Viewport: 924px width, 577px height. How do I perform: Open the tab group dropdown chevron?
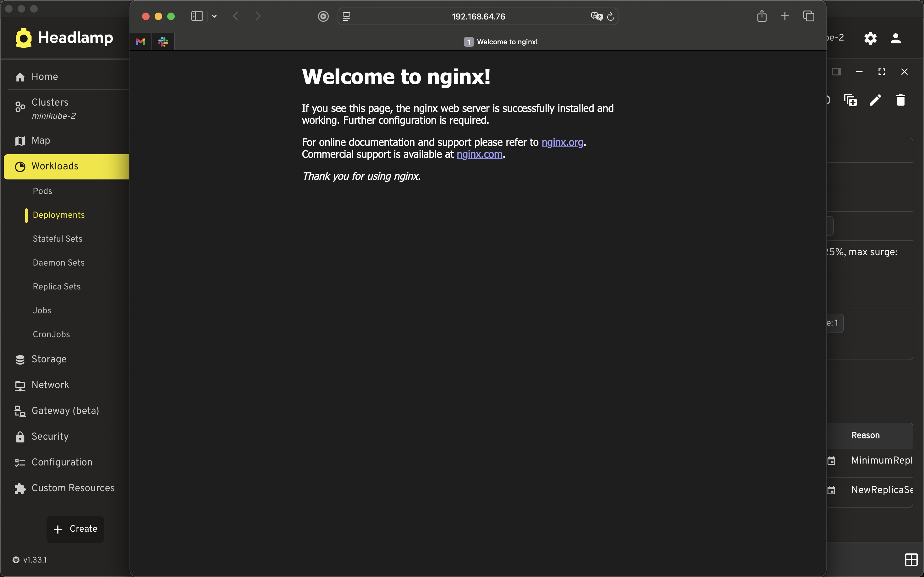click(214, 16)
